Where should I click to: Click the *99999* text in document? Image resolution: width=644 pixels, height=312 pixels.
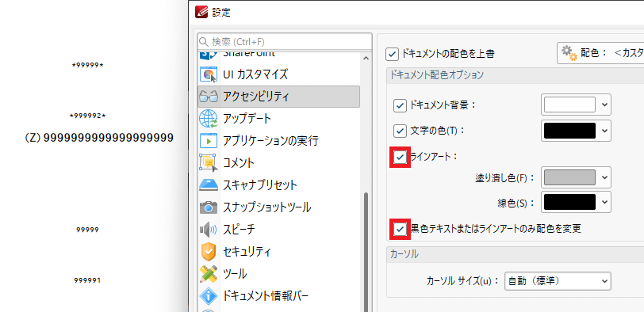click(87, 65)
